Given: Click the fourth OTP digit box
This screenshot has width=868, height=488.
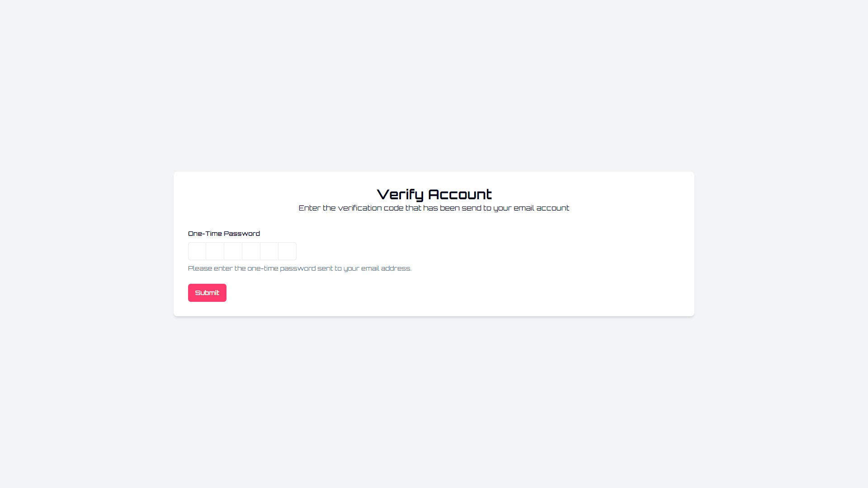Looking at the screenshot, I should tap(251, 251).
